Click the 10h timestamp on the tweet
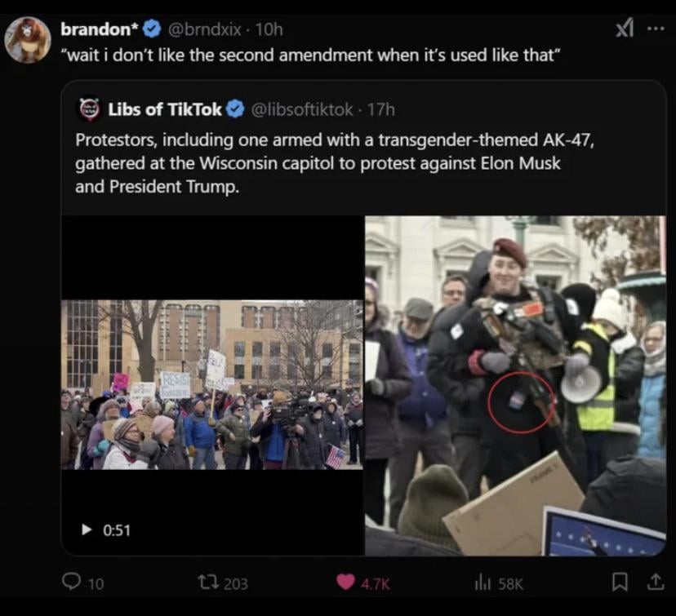This screenshot has width=676, height=616. click(x=269, y=29)
